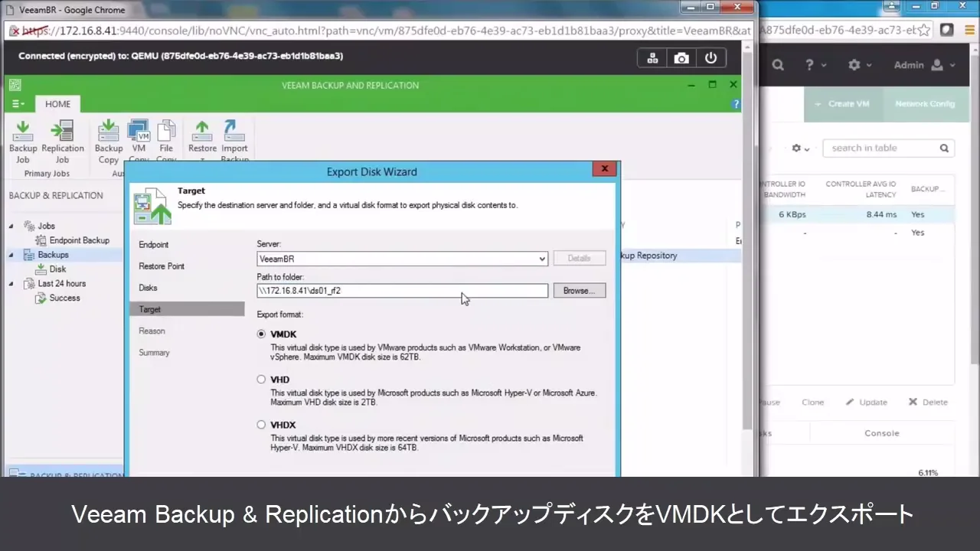Open the question mark help dropdown in the dark header

815,65
